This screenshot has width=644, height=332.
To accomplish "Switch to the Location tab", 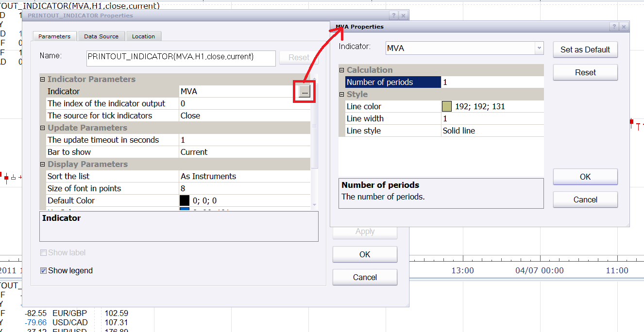I will tap(143, 36).
